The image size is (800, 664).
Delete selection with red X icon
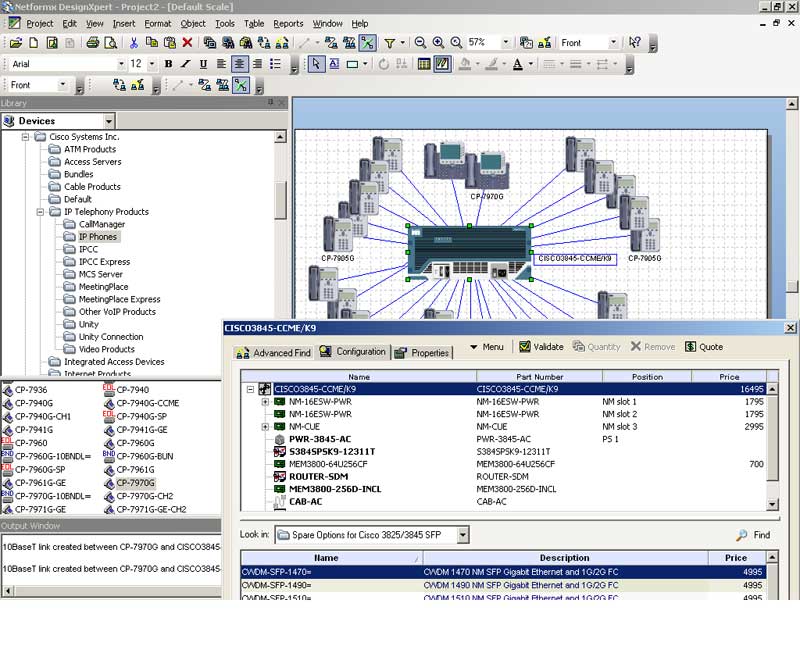pyautogui.click(x=187, y=43)
